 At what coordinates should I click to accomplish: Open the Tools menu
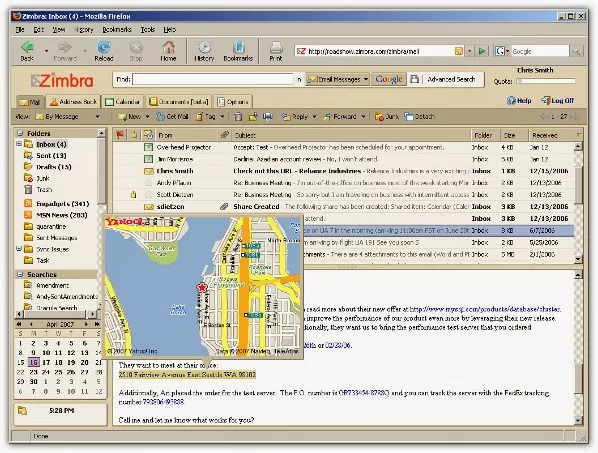tap(148, 29)
